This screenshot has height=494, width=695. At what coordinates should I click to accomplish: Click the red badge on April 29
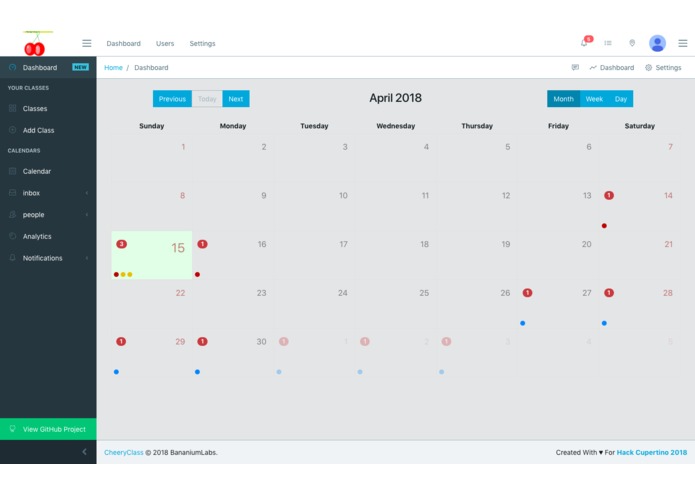(121, 342)
